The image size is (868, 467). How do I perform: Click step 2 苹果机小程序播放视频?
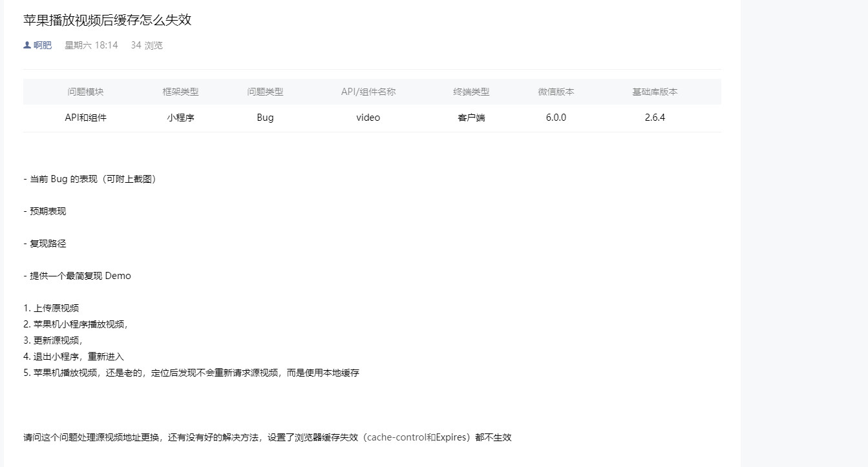76,324
